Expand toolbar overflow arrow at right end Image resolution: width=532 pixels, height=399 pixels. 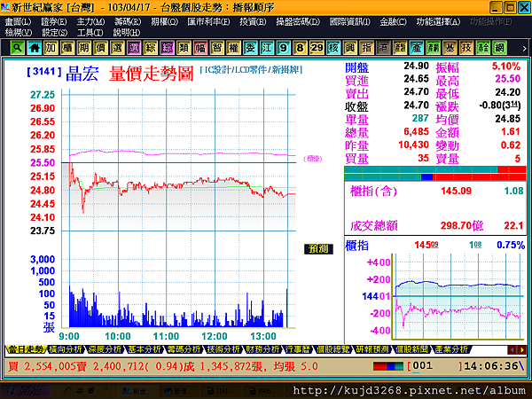(524, 49)
